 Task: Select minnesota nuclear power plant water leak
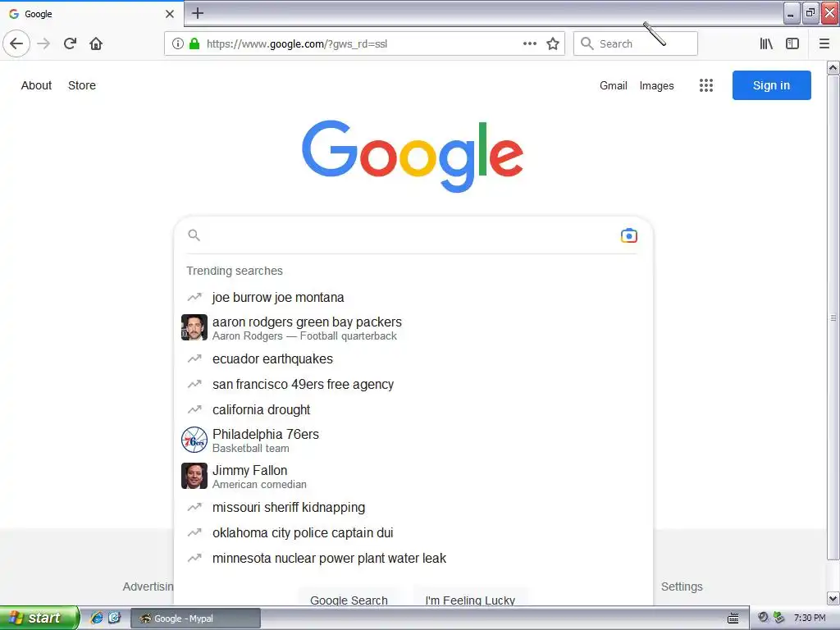point(413,558)
